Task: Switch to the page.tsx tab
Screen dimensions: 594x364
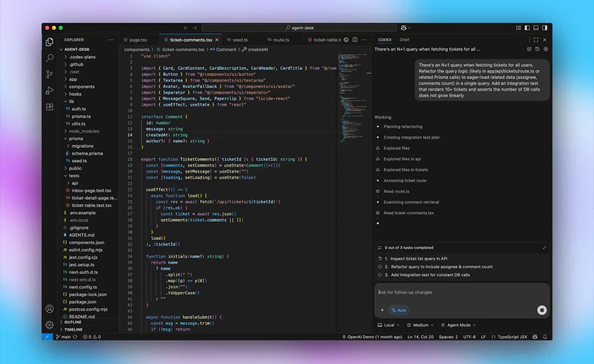Action: (138, 40)
